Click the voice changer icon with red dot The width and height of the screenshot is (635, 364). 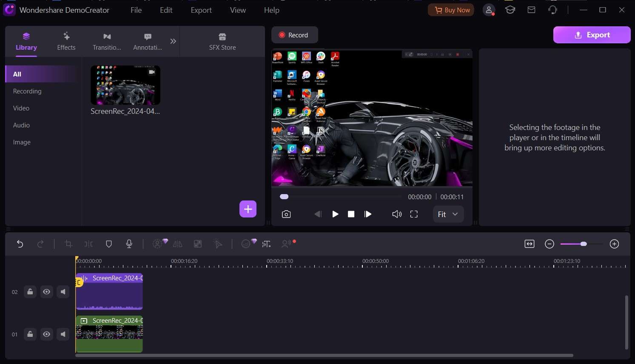(288, 243)
